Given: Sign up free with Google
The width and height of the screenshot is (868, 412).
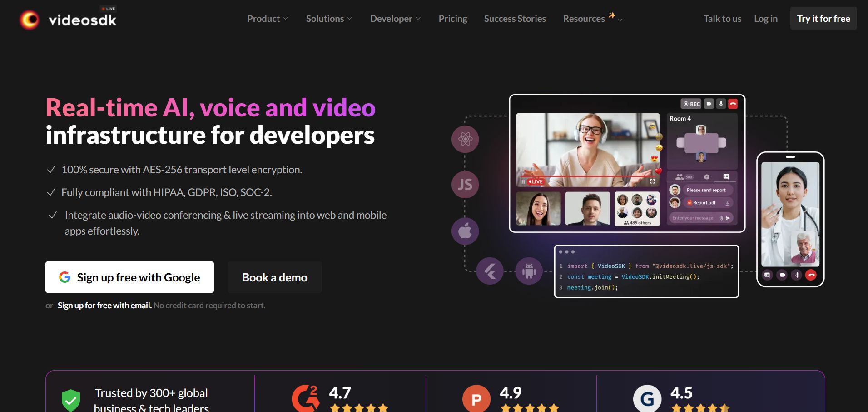Looking at the screenshot, I should tap(129, 277).
